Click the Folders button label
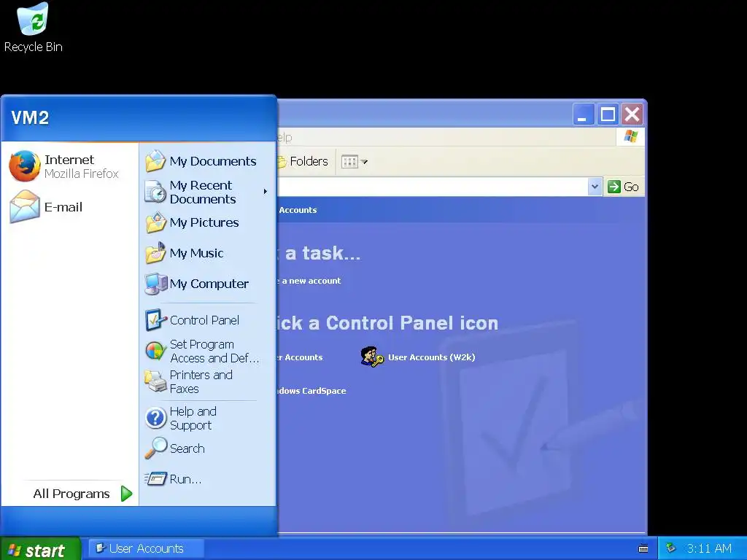Screen dimensions: 747x560 [309, 161]
